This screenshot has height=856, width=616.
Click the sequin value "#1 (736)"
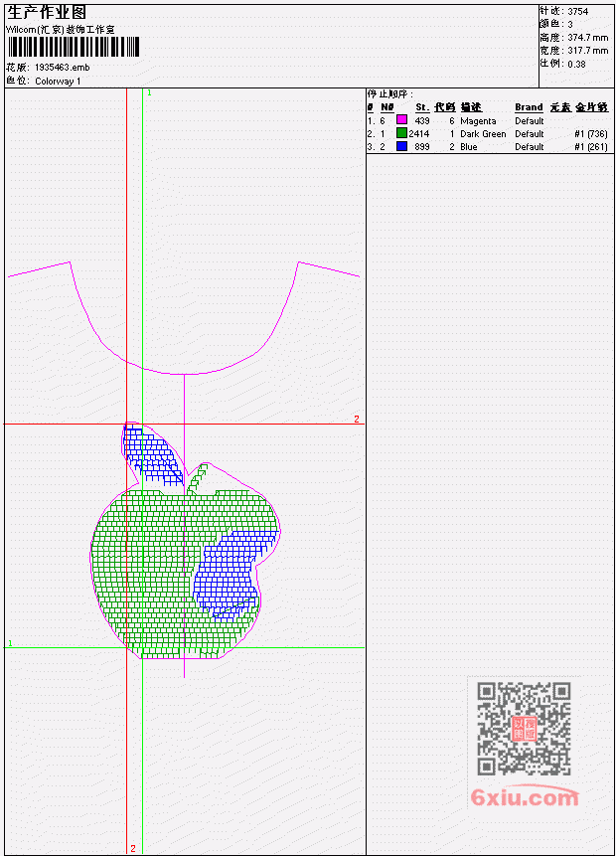591,134
